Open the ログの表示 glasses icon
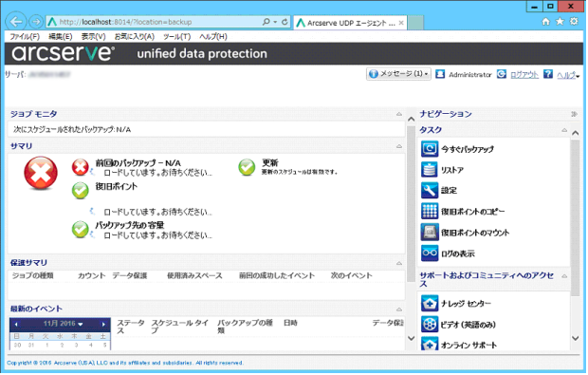588x375 pixels. [429, 253]
